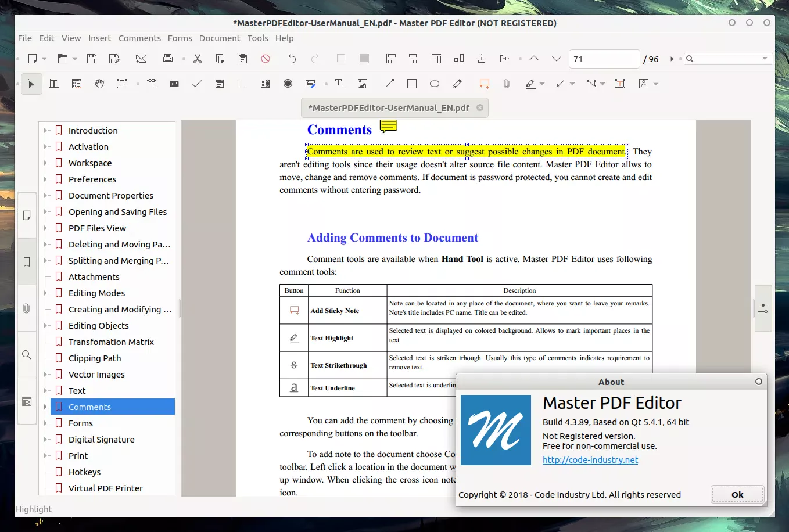Screen dimensions: 789x532
Task: Select the Hand tool
Action: (99, 84)
